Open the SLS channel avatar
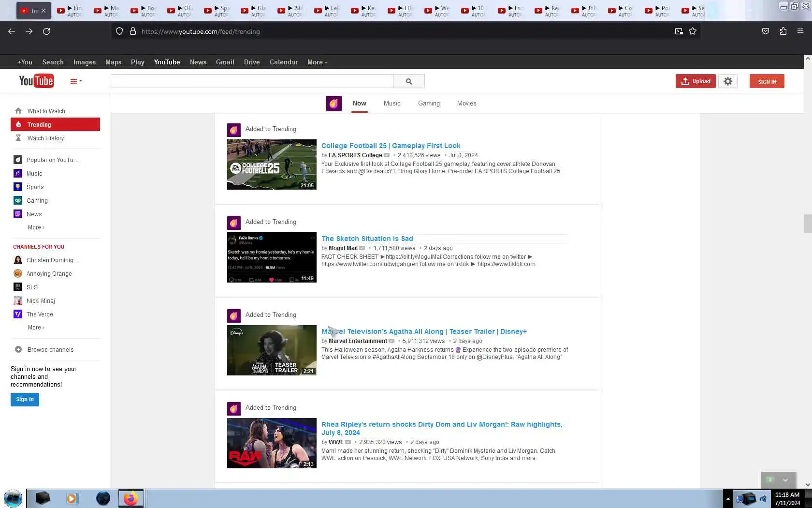 tap(18, 287)
